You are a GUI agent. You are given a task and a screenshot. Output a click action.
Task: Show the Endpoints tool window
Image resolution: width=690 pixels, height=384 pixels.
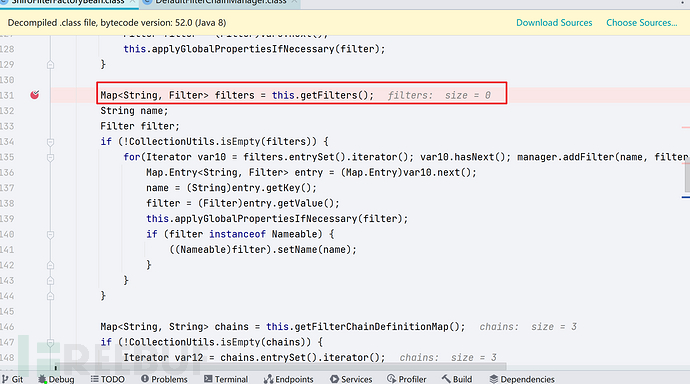click(289, 379)
